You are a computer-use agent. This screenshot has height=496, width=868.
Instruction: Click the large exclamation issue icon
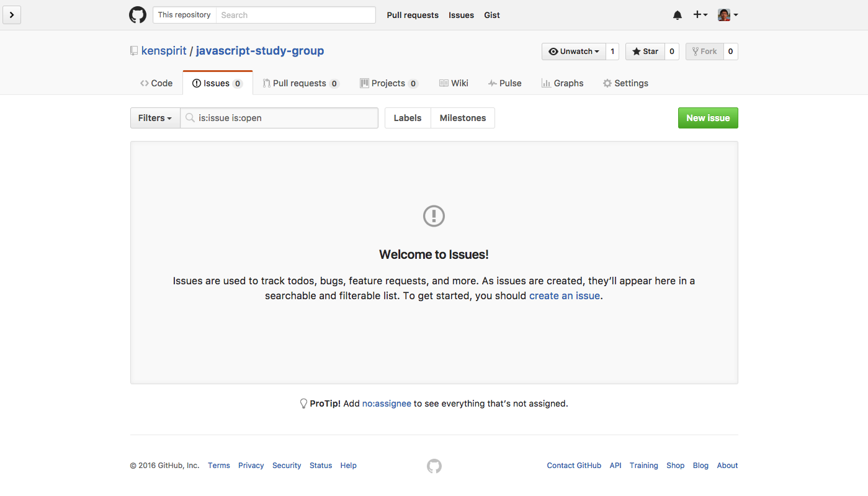(434, 216)
